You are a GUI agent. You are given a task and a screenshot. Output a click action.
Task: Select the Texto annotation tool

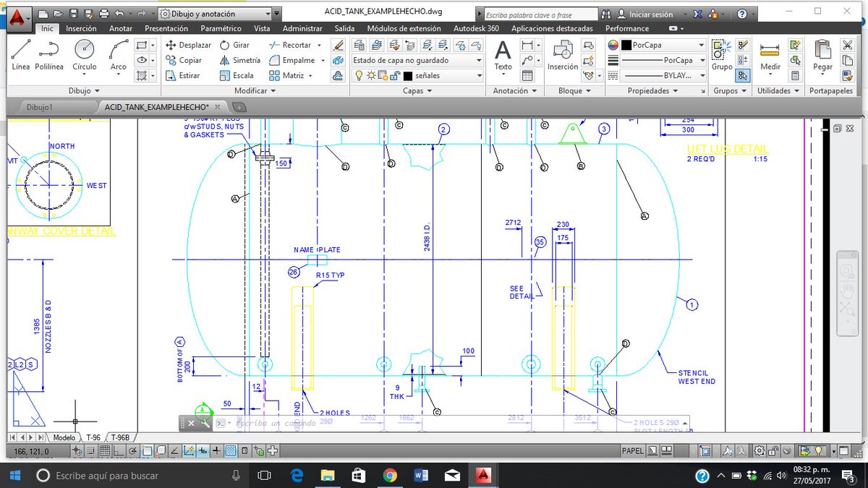pos(503,56)
